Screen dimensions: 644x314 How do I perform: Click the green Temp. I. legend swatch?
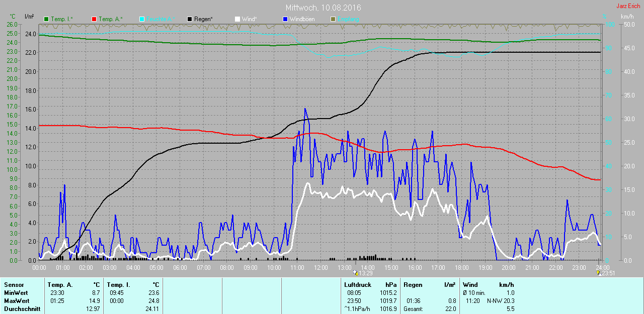(x=47, y=19)
